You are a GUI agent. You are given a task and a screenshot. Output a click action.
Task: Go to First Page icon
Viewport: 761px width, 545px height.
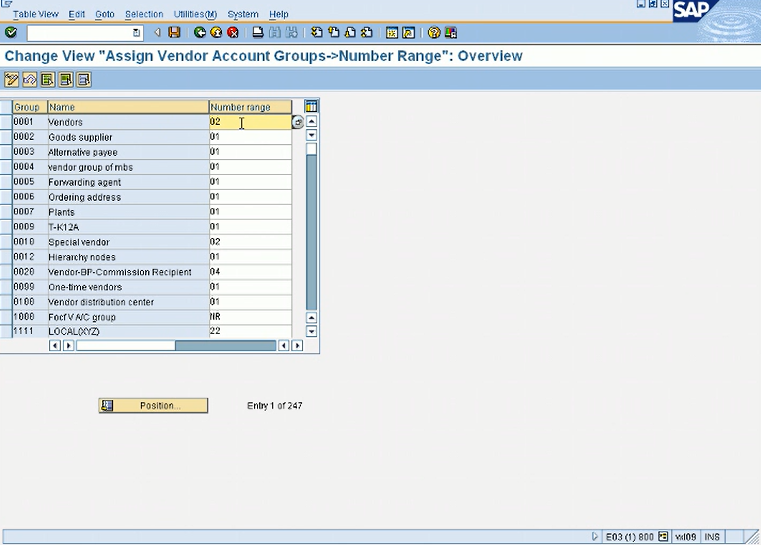coord(317,33)
